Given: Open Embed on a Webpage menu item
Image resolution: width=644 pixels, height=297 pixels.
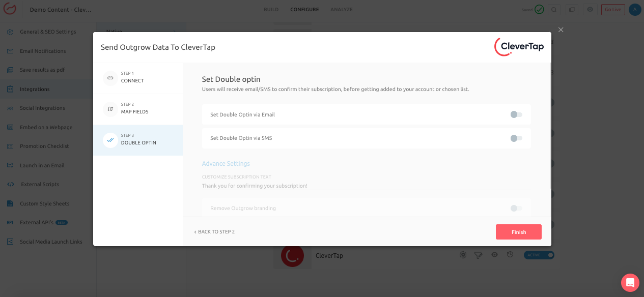Looking at the screenshot, I should tap(46, 127).
